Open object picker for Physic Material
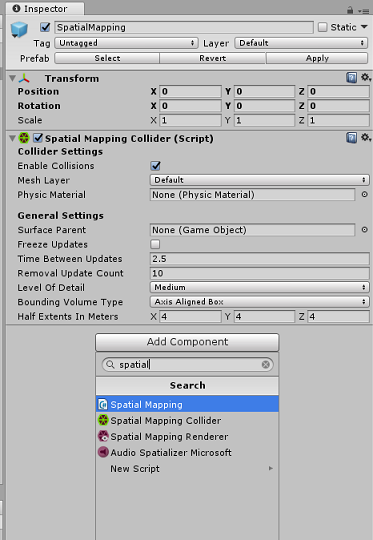 [364, 195]
